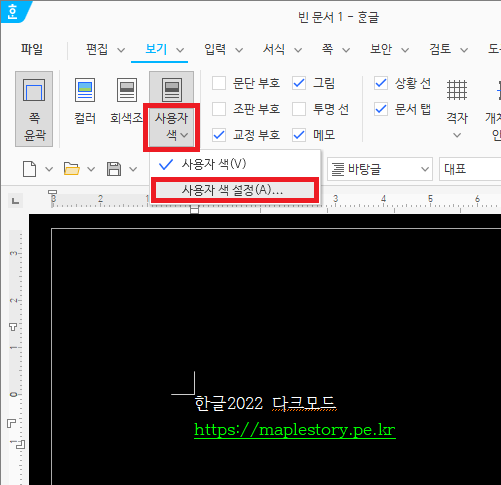Open the 파일 menu
501x485 pixels.
[x=32, y=49]
